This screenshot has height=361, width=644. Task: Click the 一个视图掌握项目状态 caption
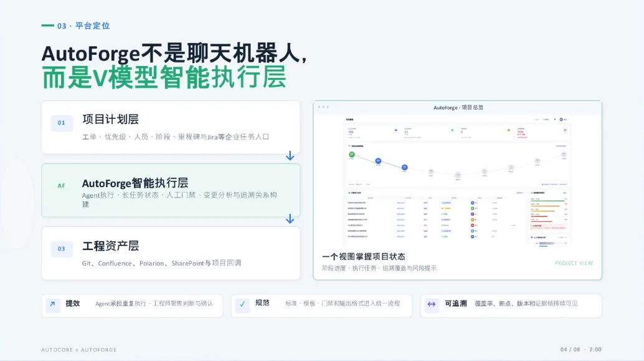click(x=364, y=256)
